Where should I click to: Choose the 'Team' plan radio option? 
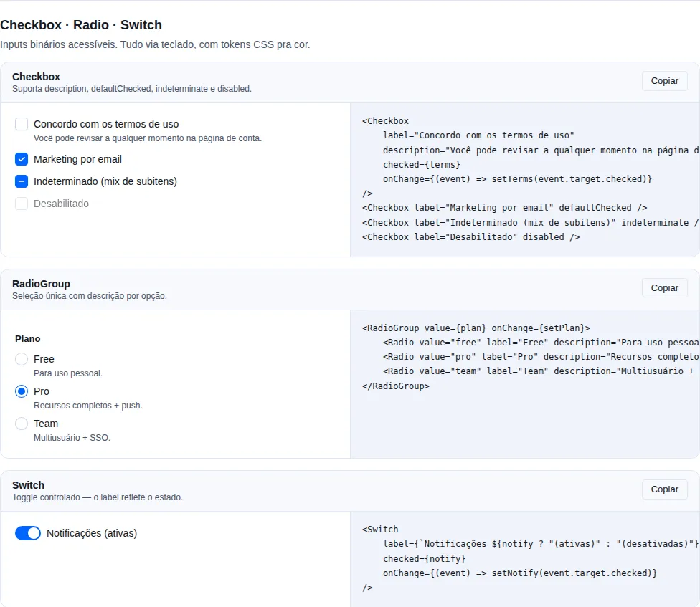tap(22, 424)
